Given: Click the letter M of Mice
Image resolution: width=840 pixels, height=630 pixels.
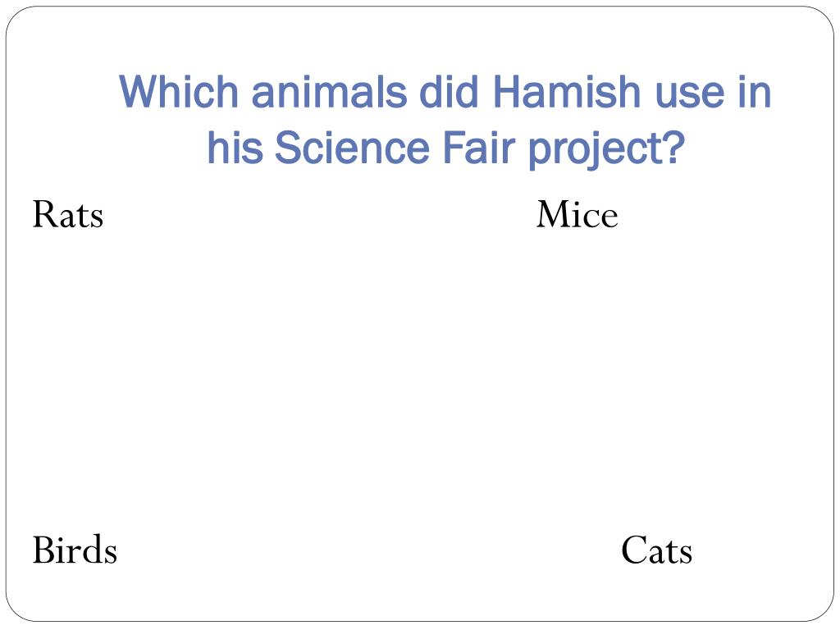Looking at the screenshot, I should click(x=555, y=215).
